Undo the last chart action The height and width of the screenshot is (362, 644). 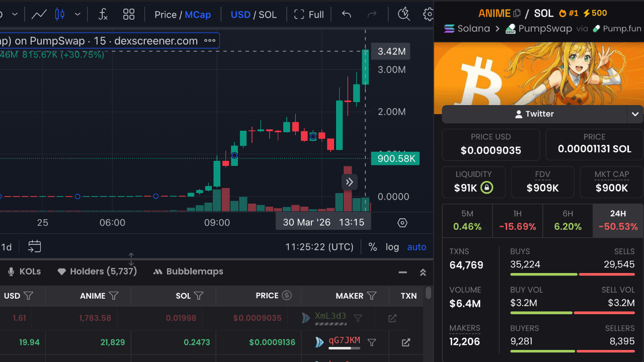346,15
